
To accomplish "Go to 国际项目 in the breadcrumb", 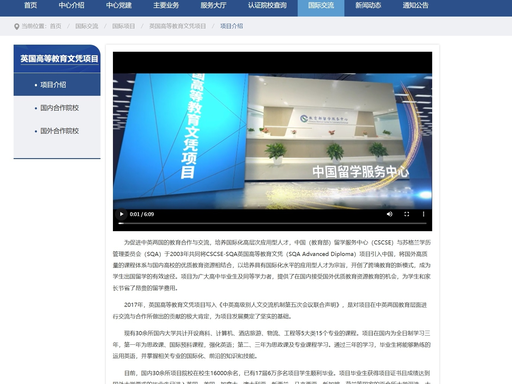I will pos(123,26).
